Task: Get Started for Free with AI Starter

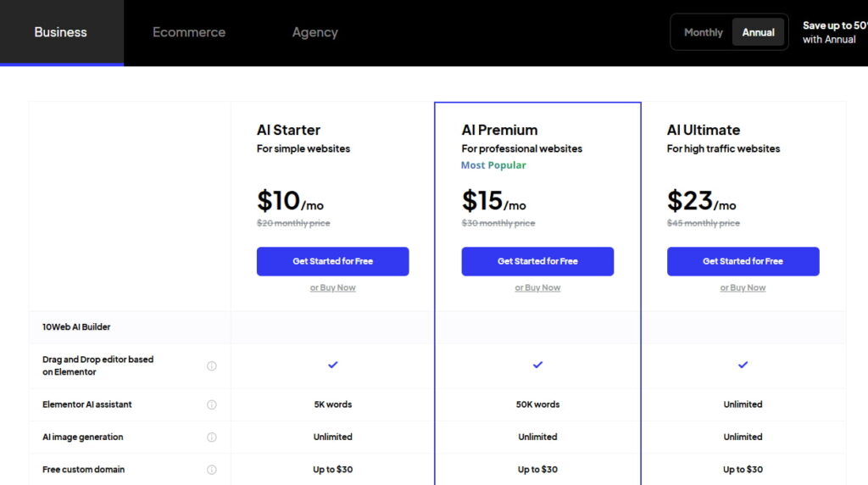Action: [x=333, y=261]
